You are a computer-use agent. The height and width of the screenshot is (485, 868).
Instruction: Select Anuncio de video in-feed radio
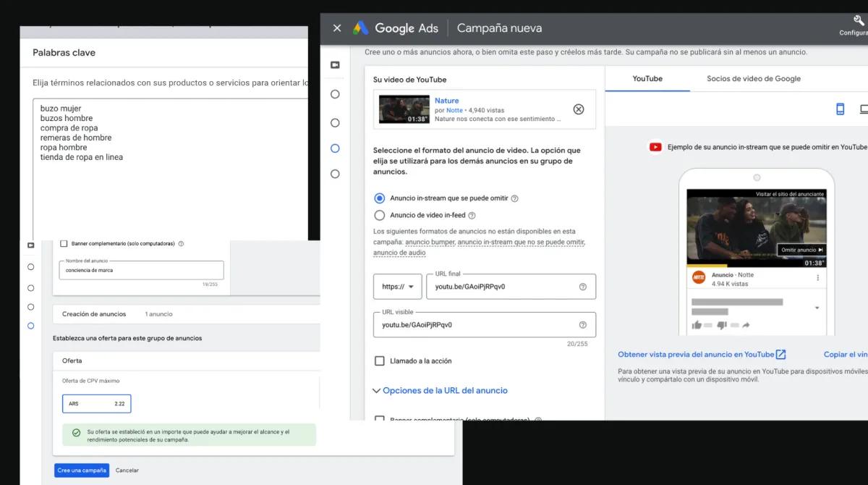coord(380,215)
